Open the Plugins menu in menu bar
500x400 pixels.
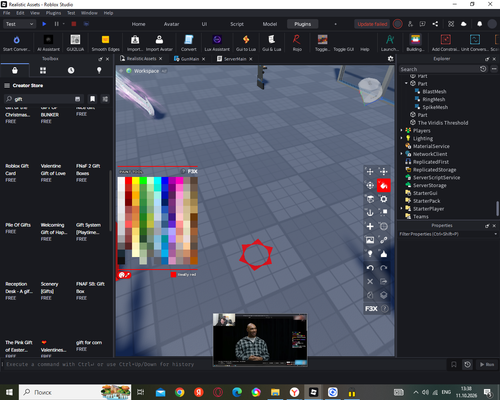click(53, 13)
